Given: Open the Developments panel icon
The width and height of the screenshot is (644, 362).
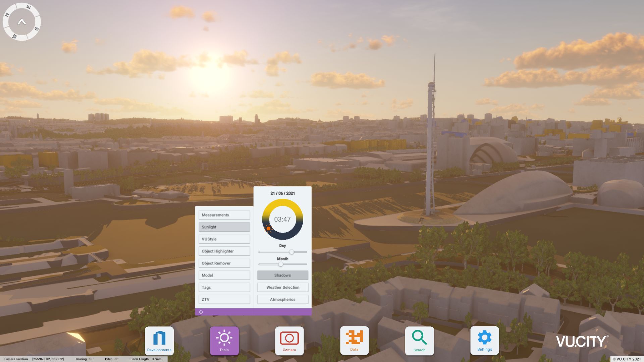Looking at the screenshot, I should pyautogui.click(x=159, y=340).
